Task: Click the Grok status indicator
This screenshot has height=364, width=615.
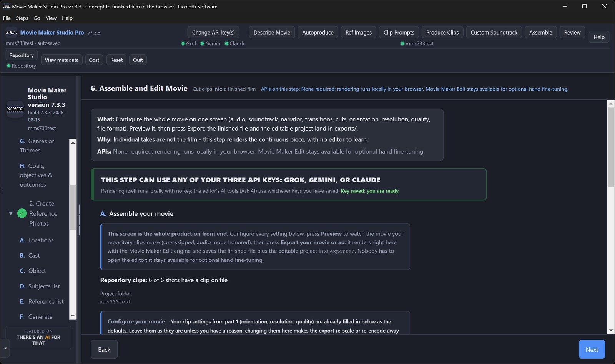Action: (189, 43)
